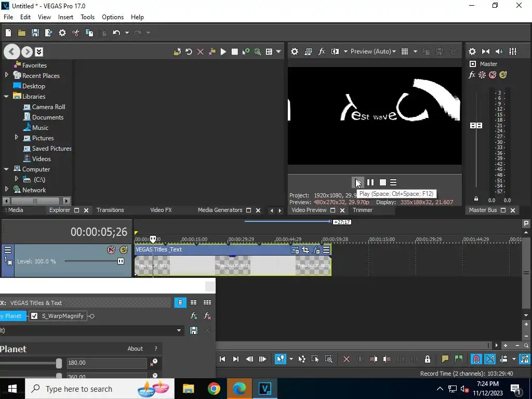Open project properties gear in main toolbar
This screenshot has width=532, height=399.
point(62,33)
